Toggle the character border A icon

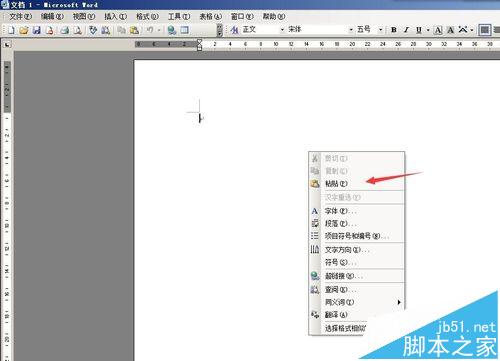point(438,30)
